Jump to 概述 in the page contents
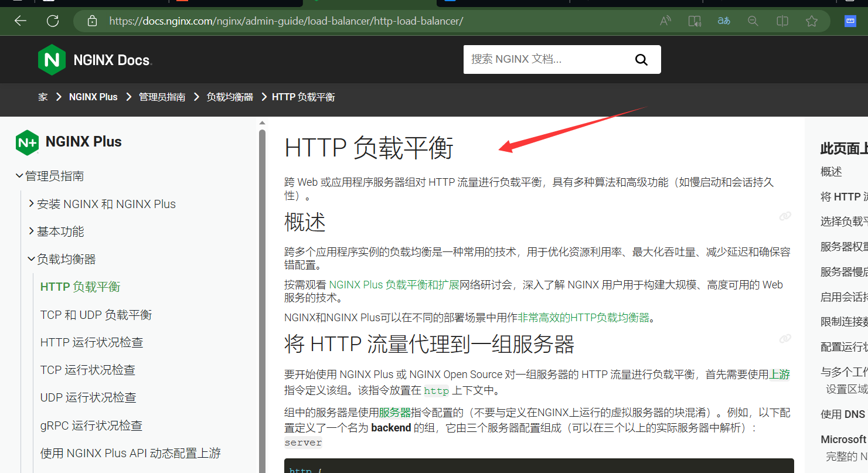This screenshot has width=868, height=473. tap(831, 172)
